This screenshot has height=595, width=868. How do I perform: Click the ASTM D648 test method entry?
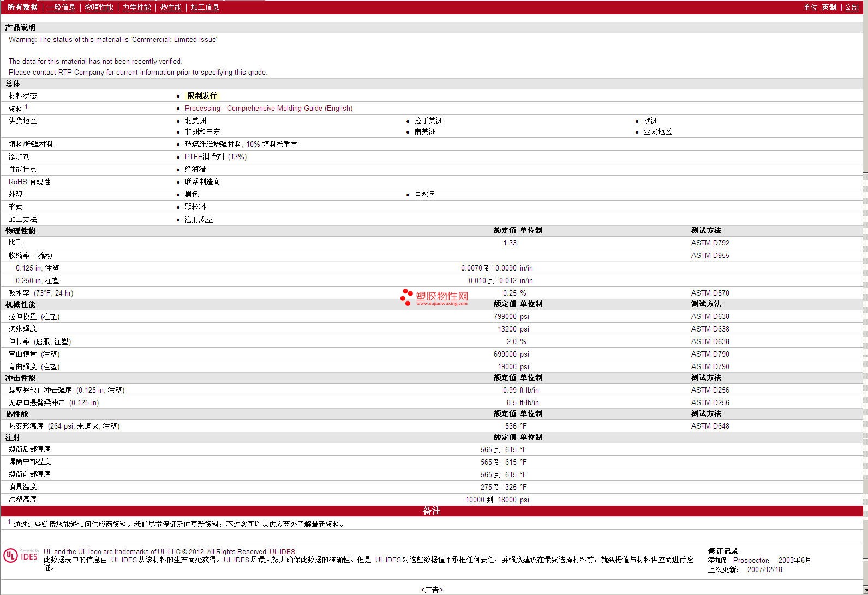pyautogui.click(x=710, y=426)
